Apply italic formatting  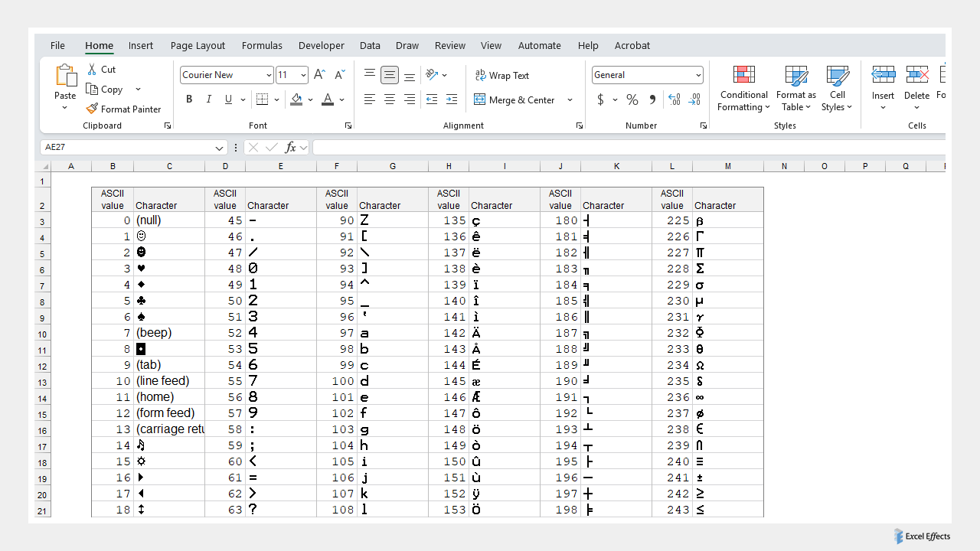pos(207,99)
